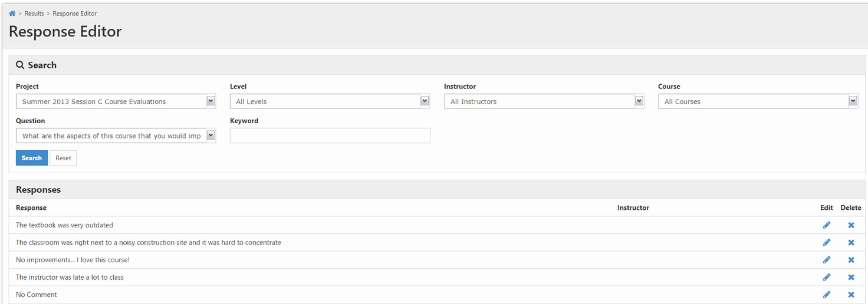Click the blue Search button
Screen dimensions: 868x304
(32, 158)
